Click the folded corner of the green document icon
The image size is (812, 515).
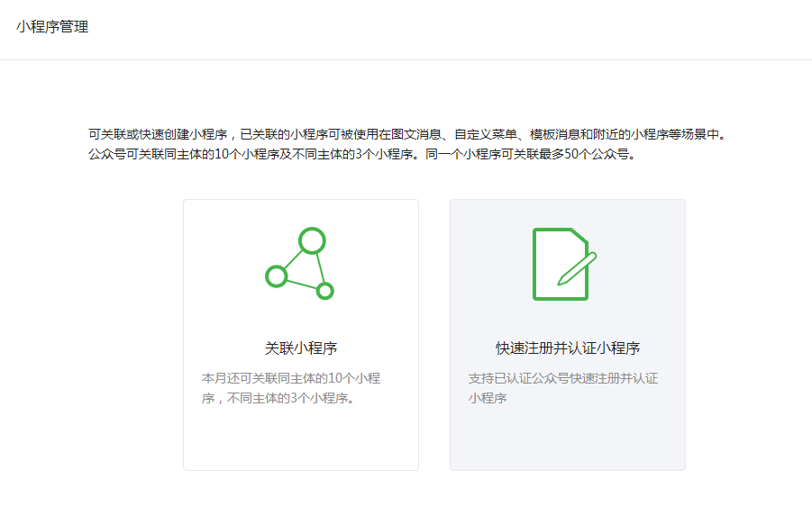pyautogui.click(x=579, y=237)
